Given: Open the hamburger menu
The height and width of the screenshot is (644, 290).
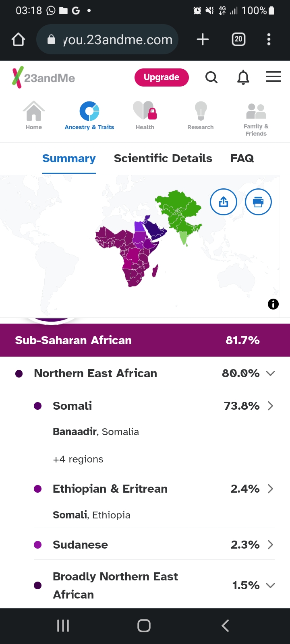Looking at the screenshot, I should pos(273,76).
